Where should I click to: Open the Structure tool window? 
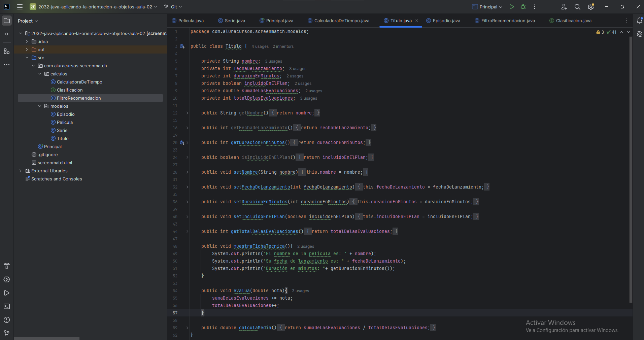(7, 51)
